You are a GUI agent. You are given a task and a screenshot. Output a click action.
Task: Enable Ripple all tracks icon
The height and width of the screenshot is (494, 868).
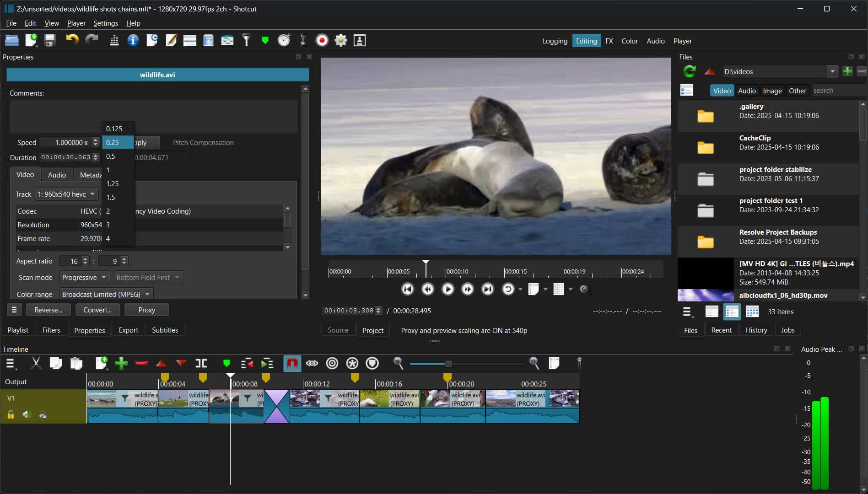(x=352, y=363)
